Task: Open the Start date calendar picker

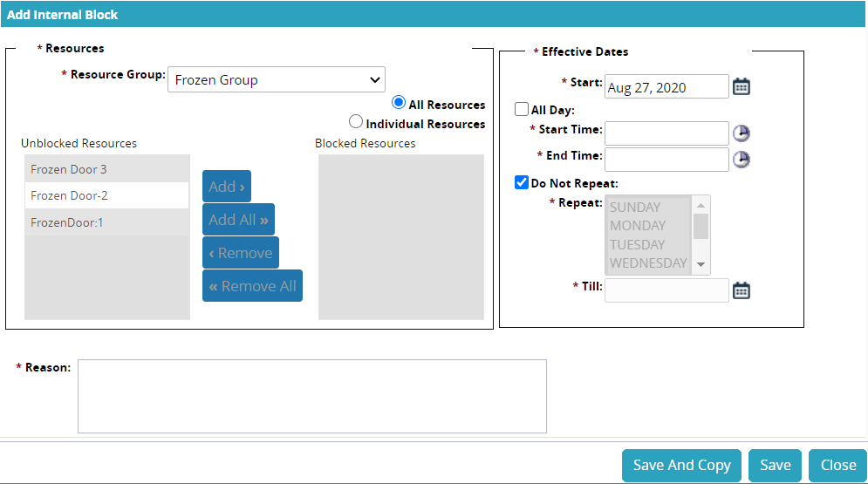Action: tap(741, 86)
